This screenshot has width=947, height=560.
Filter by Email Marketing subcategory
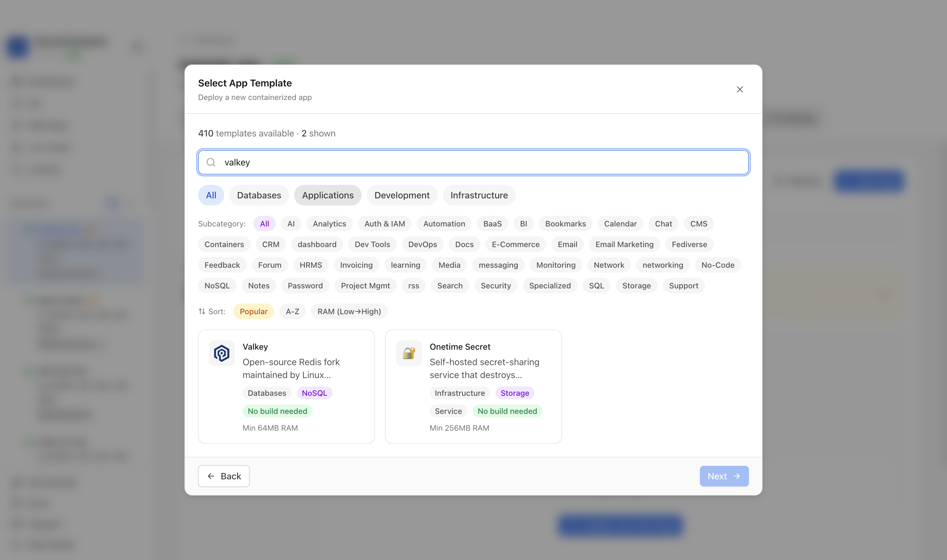pos(624,245)
